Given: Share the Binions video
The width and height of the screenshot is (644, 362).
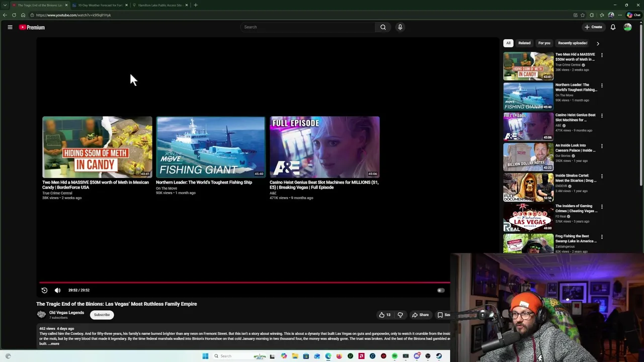Looking at the screenshot, I should coord(420,315).
